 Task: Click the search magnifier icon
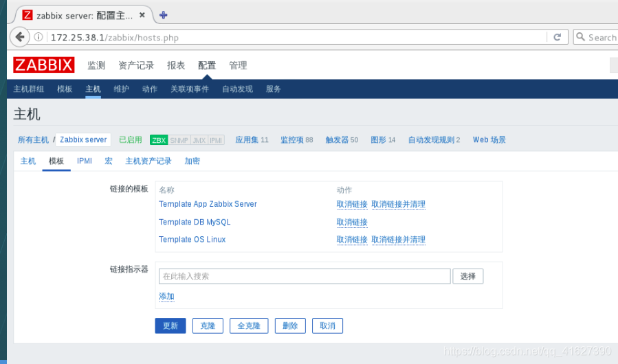[x=580, y=36]
